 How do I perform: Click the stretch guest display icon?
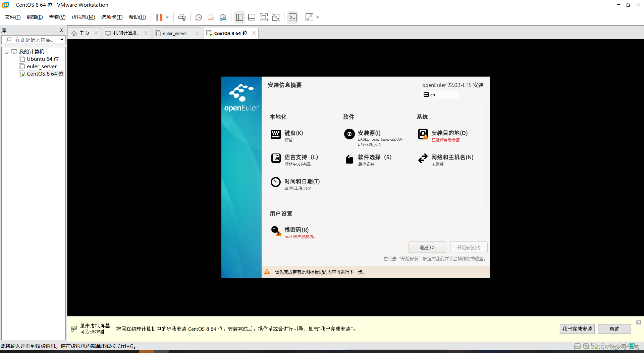(309, 17)
